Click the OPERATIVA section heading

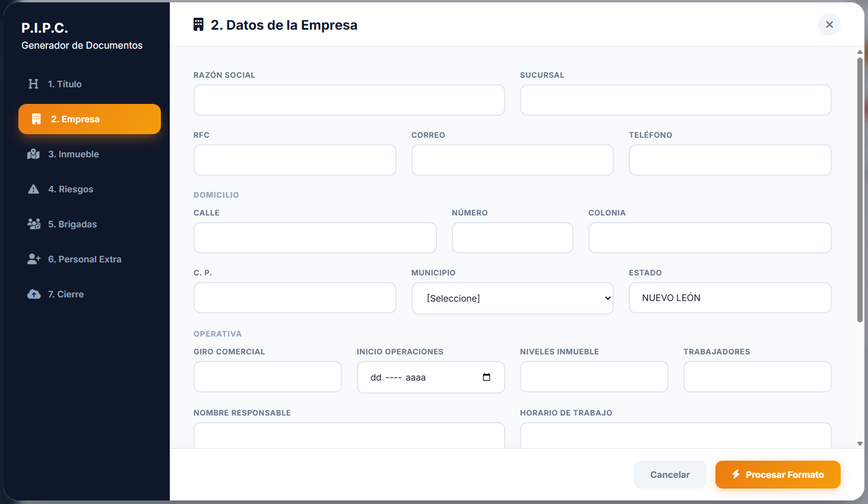pyautogui.click(x=217, y=334)
